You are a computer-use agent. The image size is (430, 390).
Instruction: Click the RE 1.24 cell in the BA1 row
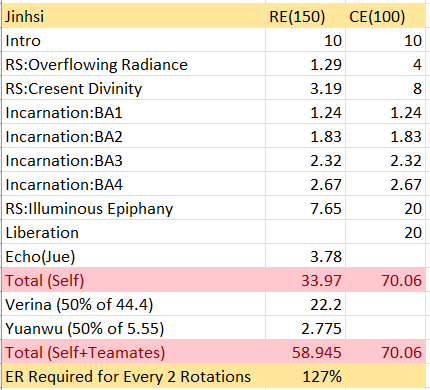click(x=306, y=112)
